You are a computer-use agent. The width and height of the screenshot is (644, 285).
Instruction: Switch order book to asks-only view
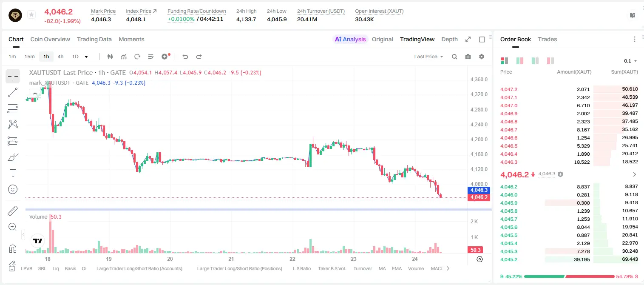point(550,61)
